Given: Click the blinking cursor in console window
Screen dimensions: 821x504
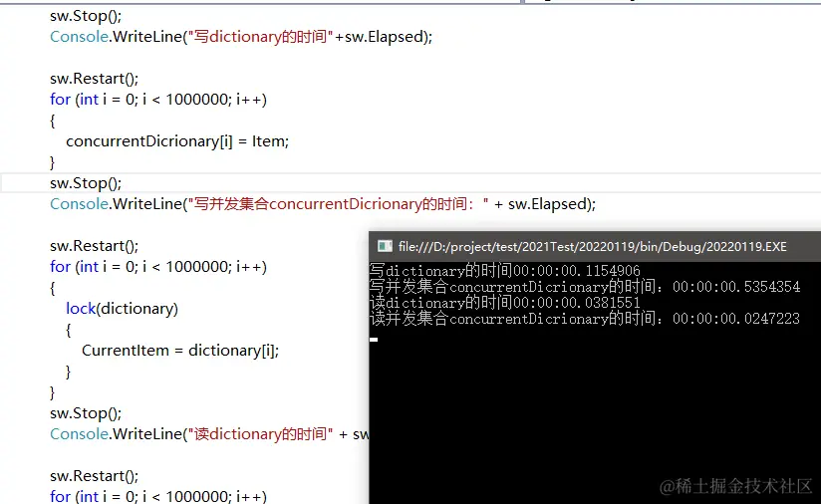Looking at the screenshot, I should [374, 340].
